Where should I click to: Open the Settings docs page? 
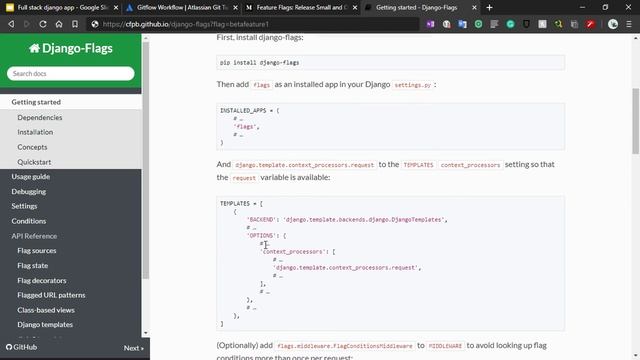(24, 206)
